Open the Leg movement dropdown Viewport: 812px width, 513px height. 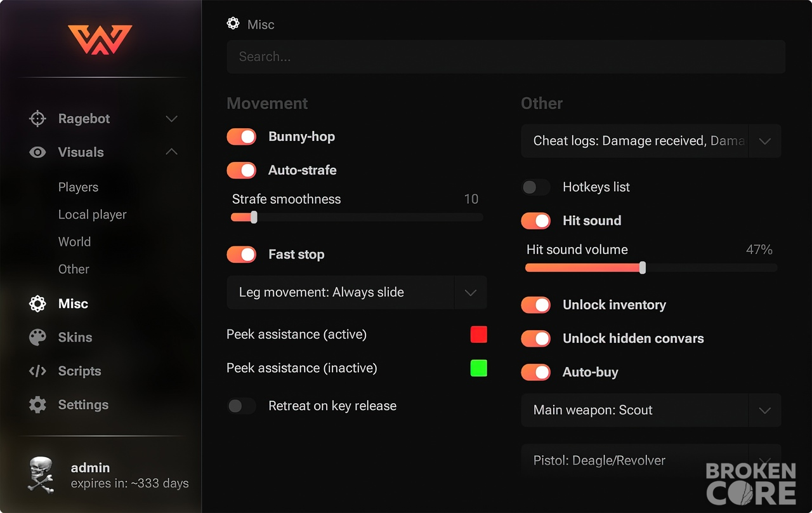tap(357, 292)
